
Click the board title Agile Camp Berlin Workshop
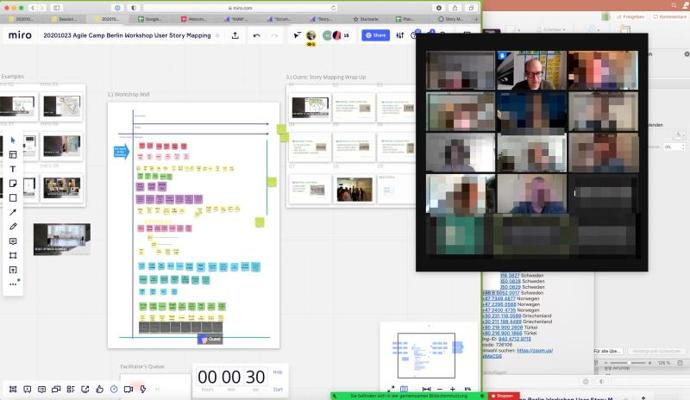pyautogui.click(x=127, y=35)
